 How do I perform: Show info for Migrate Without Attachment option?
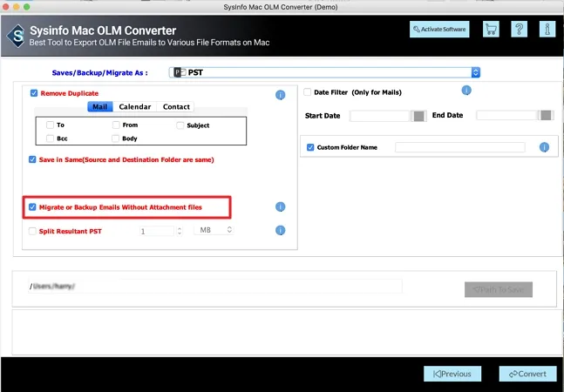pyautogui.click(x=280, y=207)
